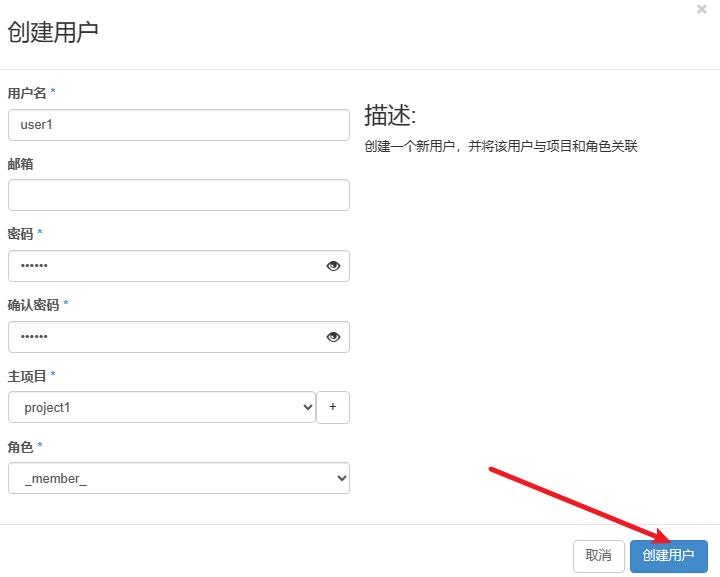Viewport: 720px width, 577px height.
Task: Click the 主项目 field label
Action: (27, 376)
